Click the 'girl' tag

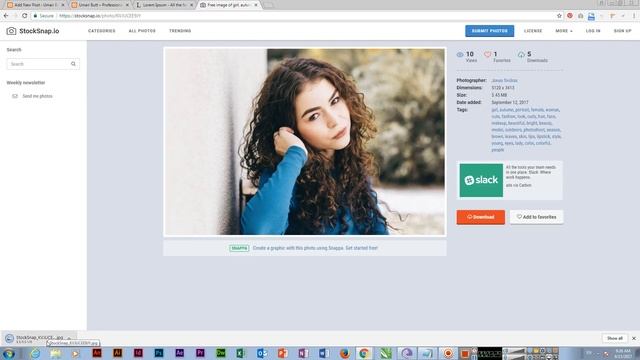coord(494,110)
